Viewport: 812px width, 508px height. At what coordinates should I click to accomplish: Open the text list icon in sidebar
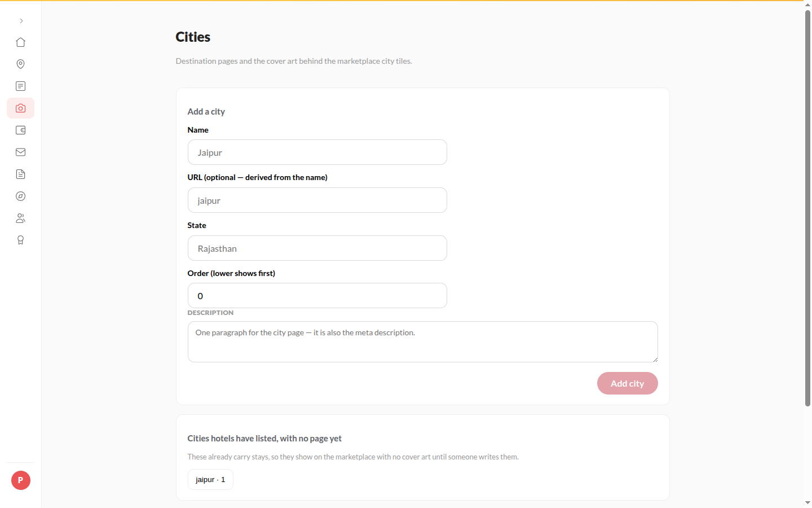click(x=21, y=86)
